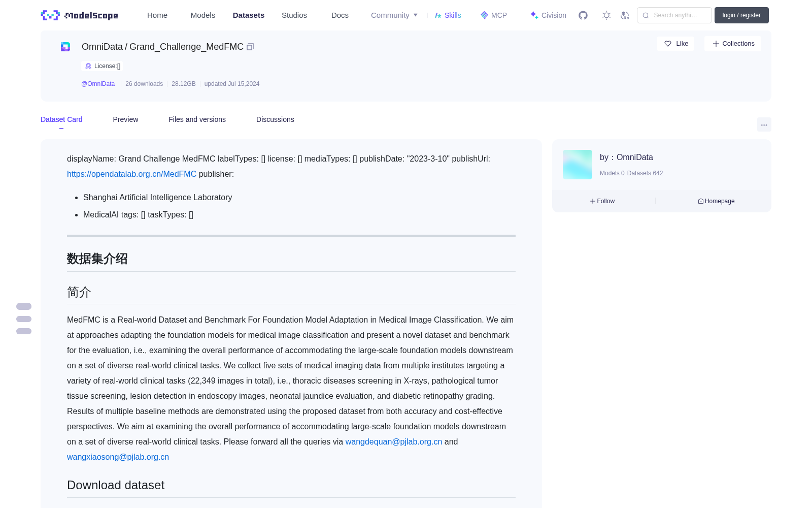Open the Datasets navigation item
Screen dimensions: 812x508
[x=249, y=15]
